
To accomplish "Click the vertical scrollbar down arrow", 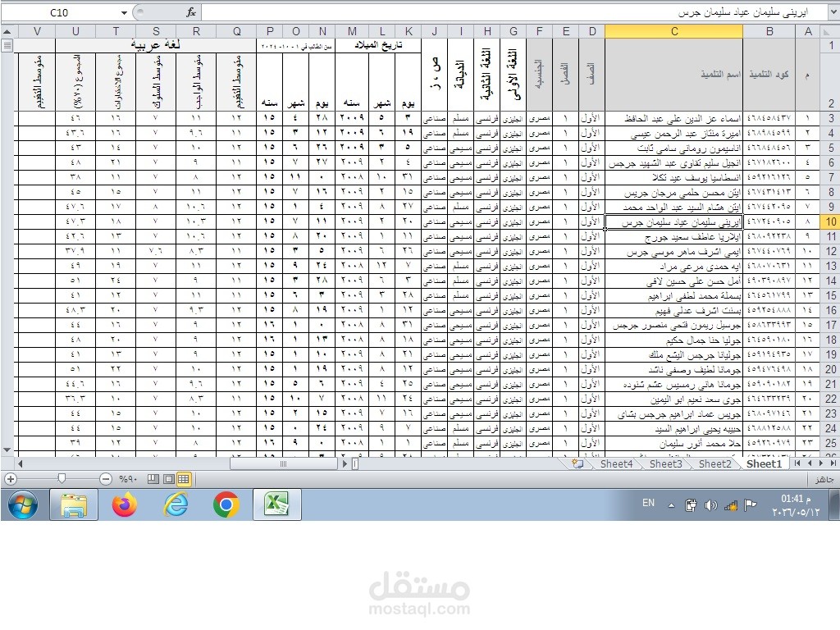I will (7, 450).
